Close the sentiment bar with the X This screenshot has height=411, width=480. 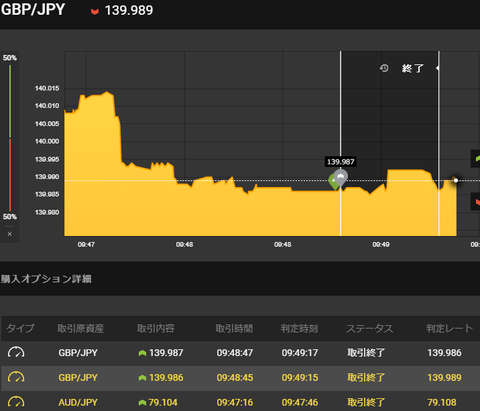(10, 234)
